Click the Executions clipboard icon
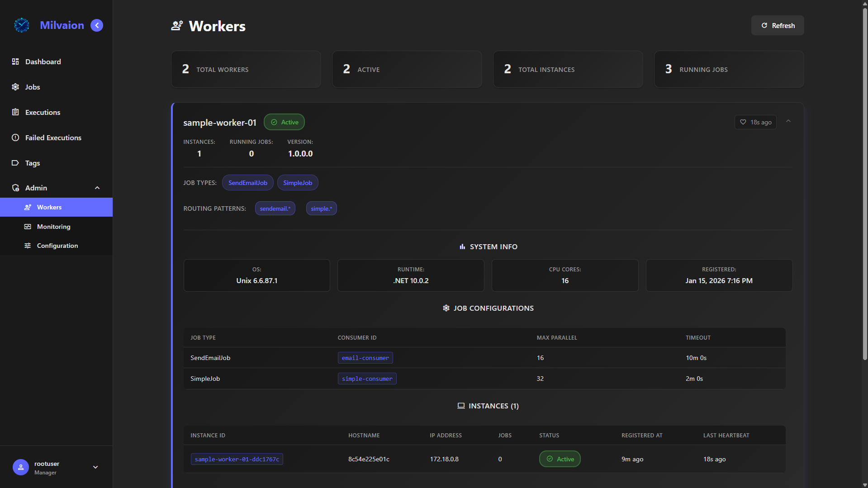 coord(16,112)
